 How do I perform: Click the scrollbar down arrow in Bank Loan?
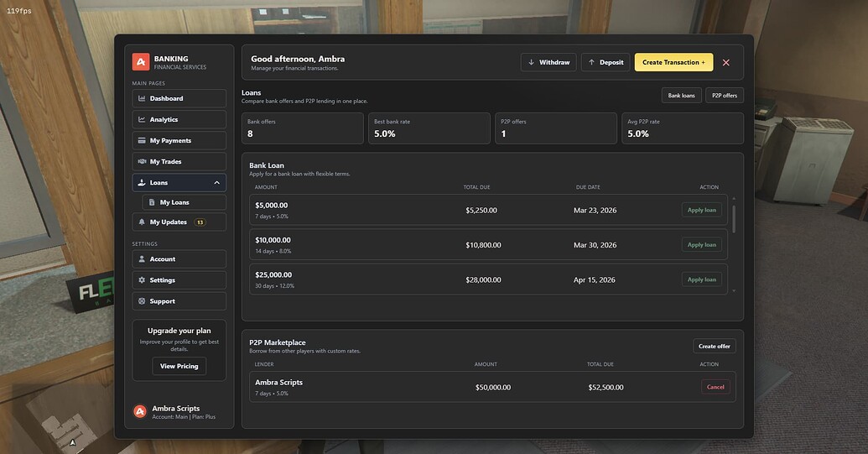(734, 290)
